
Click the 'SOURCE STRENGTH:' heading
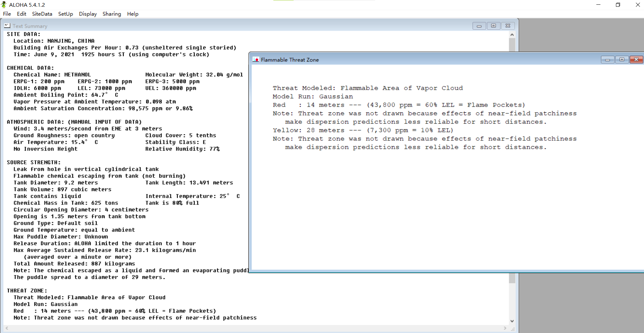click(34, 162)
